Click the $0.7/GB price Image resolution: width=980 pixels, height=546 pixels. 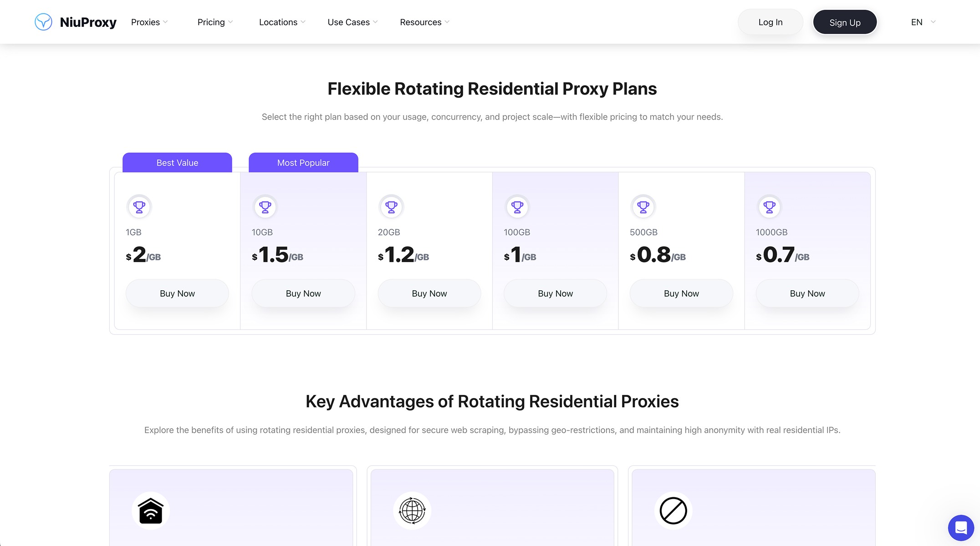coord(782,255)
